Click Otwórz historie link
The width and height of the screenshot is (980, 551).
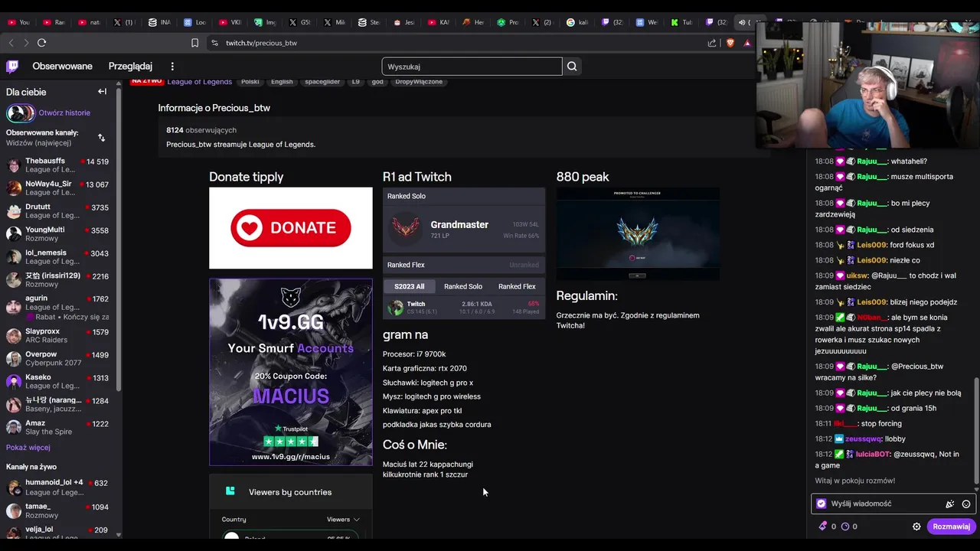[x=64, y=113]
